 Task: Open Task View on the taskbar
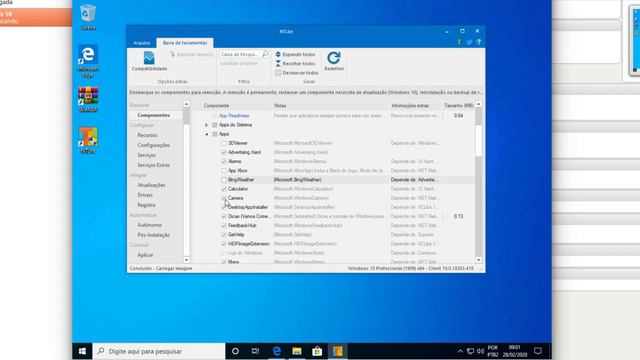(256, 351)
